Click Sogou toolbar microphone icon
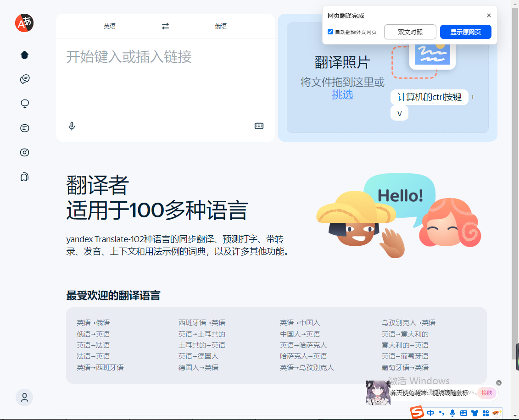This screenshot has width=519, height=420. pyautogui.click(x=452, y=413)
